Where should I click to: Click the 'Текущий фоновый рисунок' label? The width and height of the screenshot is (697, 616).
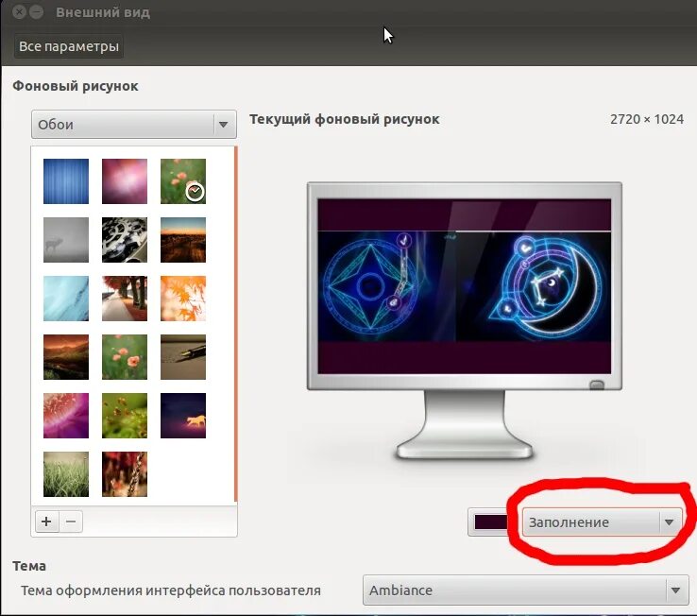click(345, 119)
